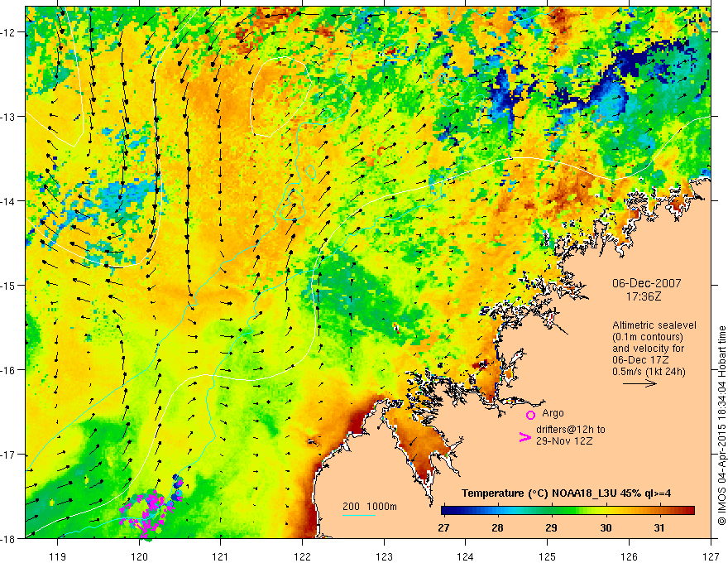728x563 pixels.
Task: Click the latitude axis label '-13'
Action: pyautogui.click(x=8, y=117)
